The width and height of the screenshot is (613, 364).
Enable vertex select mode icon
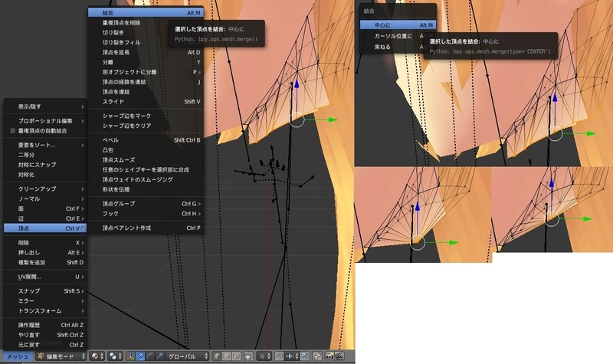pos(217,356)
